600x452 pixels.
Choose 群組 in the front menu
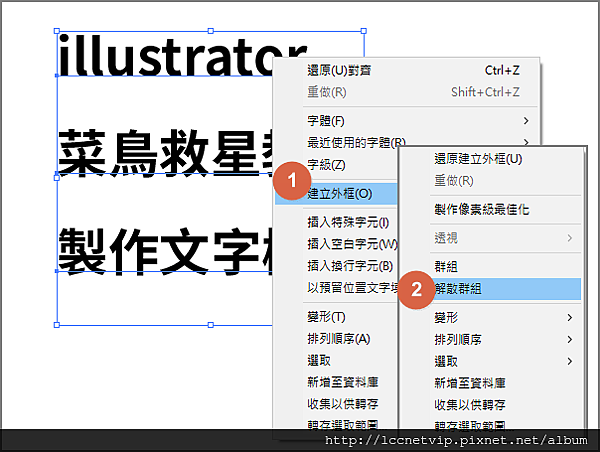point(446,267)
